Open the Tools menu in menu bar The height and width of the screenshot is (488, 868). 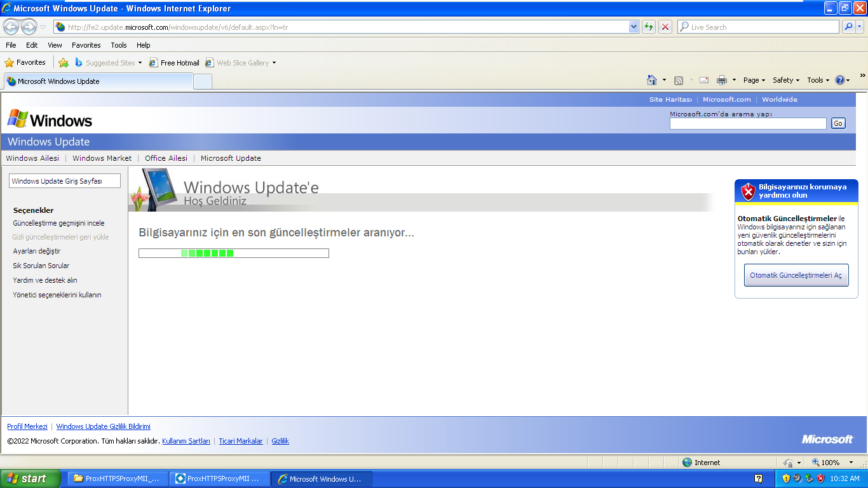click(119, 45)
